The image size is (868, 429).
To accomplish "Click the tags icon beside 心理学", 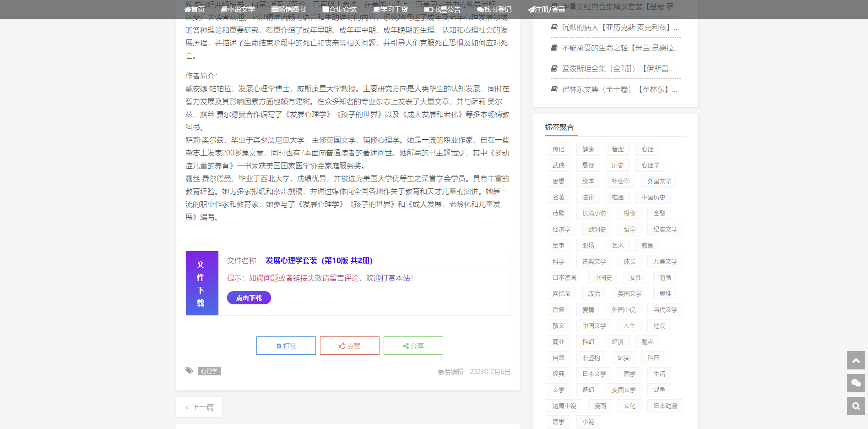I will tap(189, 370).
